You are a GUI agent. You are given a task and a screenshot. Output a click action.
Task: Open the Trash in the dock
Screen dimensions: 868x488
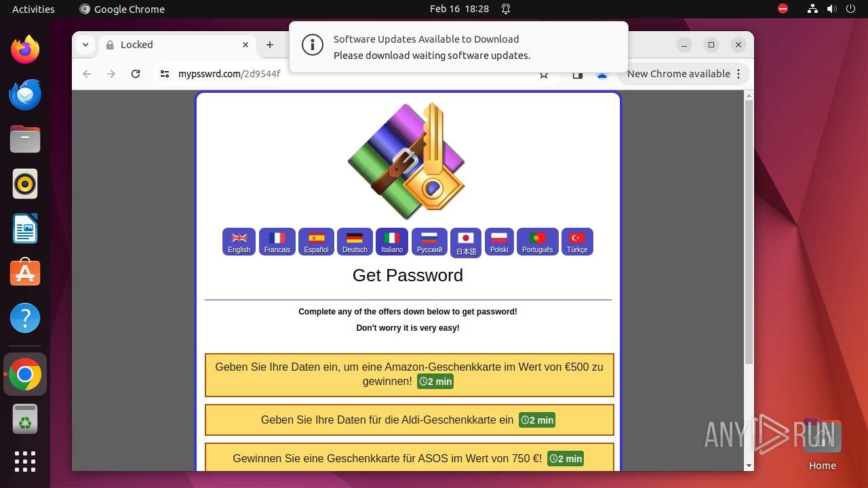pos(25,419)
